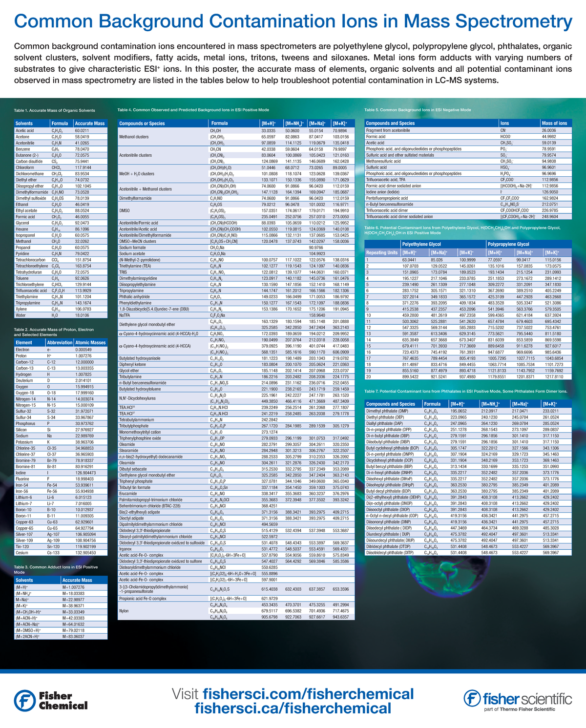The height and width of the screenshot is (728, 586).
Task: Click the Table 5 ESI Negative Mode caption
Action: click(418, 110)
